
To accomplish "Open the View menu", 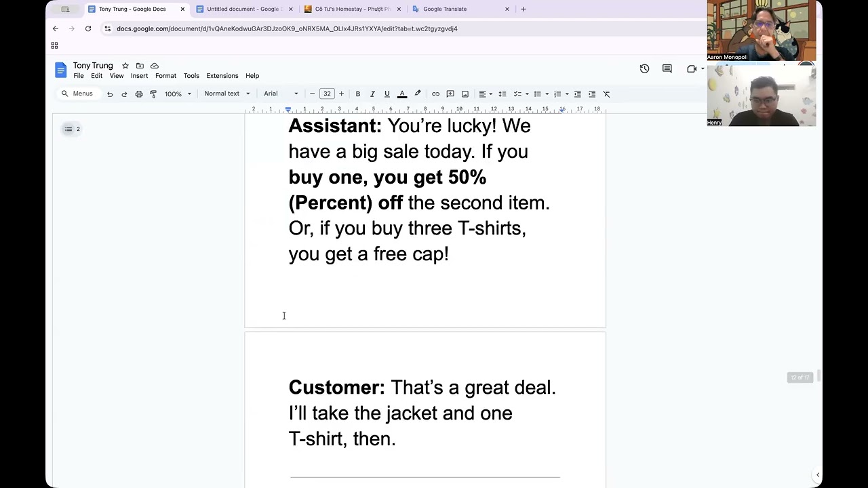I will click(x=117, y=76).
